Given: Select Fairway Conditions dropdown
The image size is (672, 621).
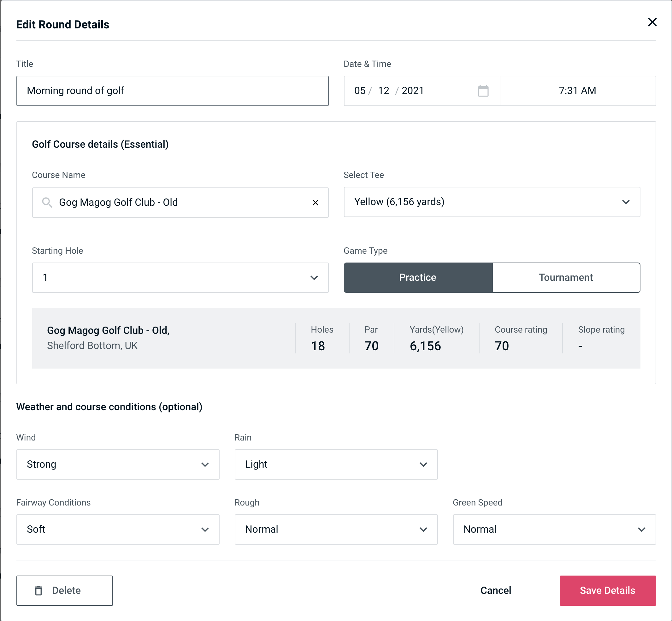Looking at the screenshot, I should [118, 529].
